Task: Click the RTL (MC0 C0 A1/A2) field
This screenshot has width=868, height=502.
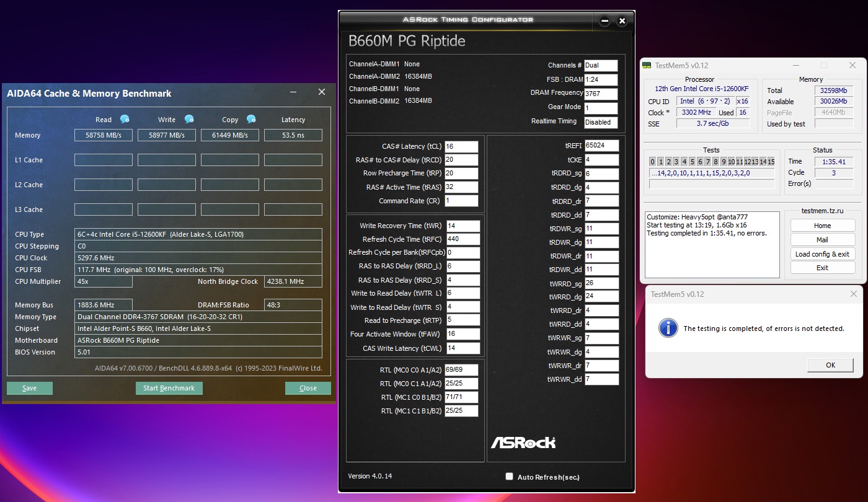Action: click(x=461, y=370)
